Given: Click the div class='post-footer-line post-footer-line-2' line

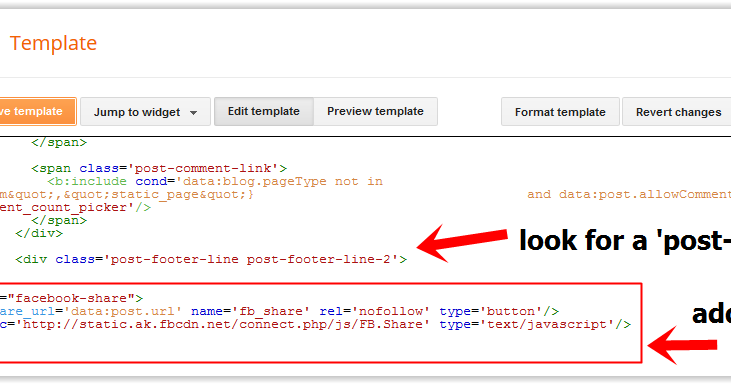Looking at the screenshot, I should click(x=211, y=259).
